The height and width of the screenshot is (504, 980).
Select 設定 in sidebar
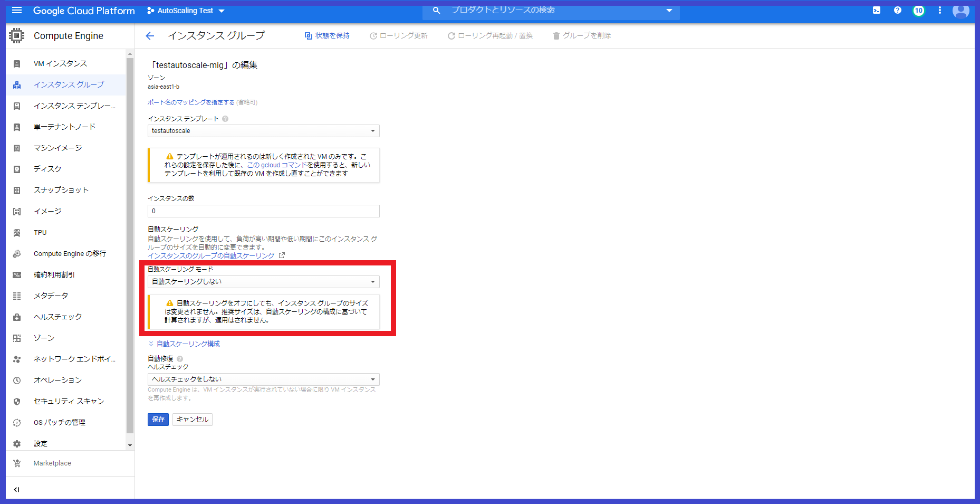[41, 444]
